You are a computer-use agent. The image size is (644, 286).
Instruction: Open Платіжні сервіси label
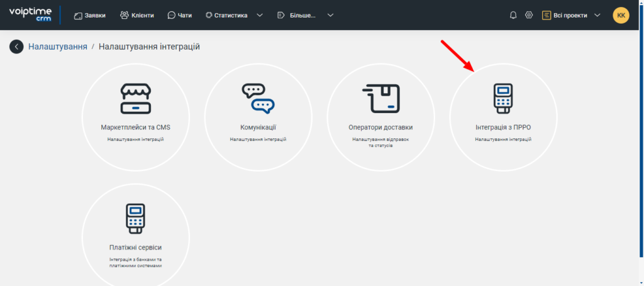(136, 248)
